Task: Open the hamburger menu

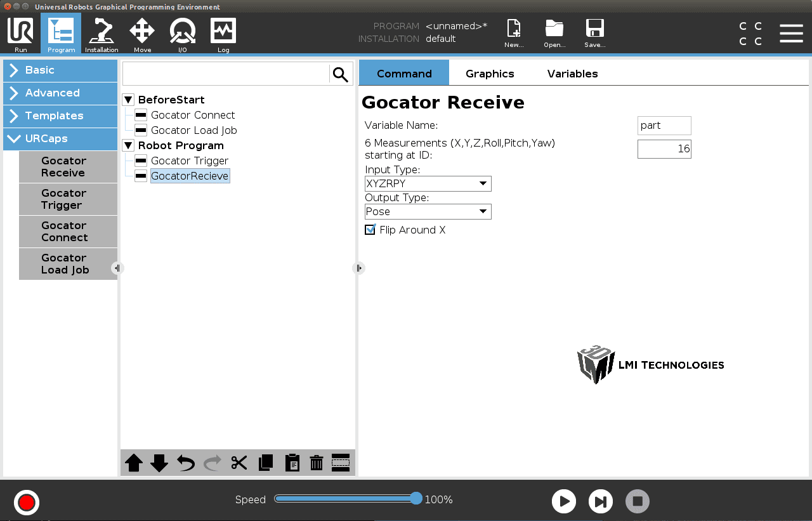Action: click(791, 34)
